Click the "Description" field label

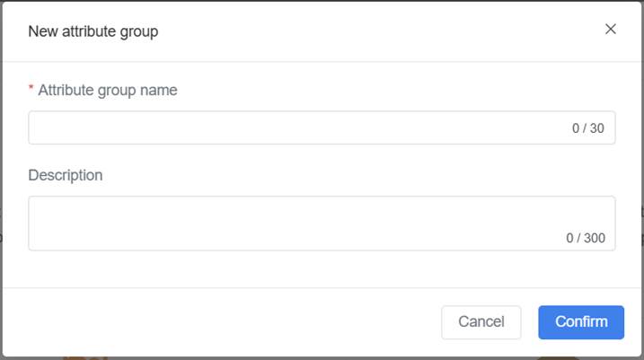66,175
